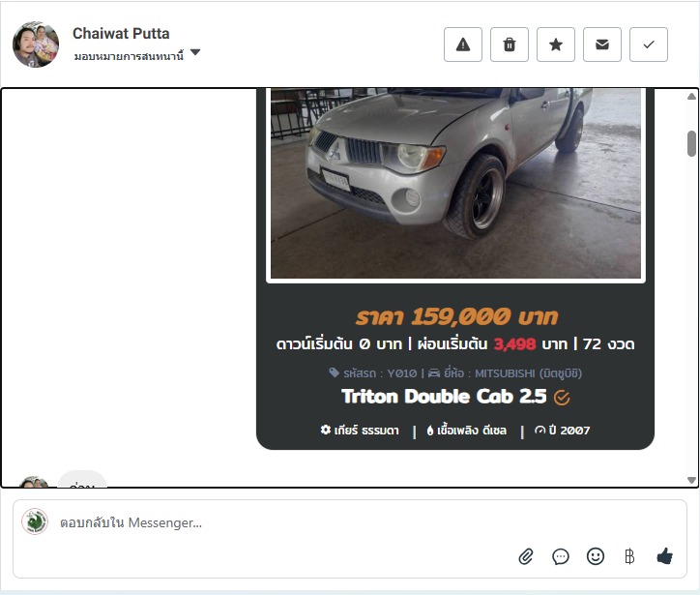Screen dimensions: 700x595
Task: Click the baht payment request icon
Action: tap(629, 556)
